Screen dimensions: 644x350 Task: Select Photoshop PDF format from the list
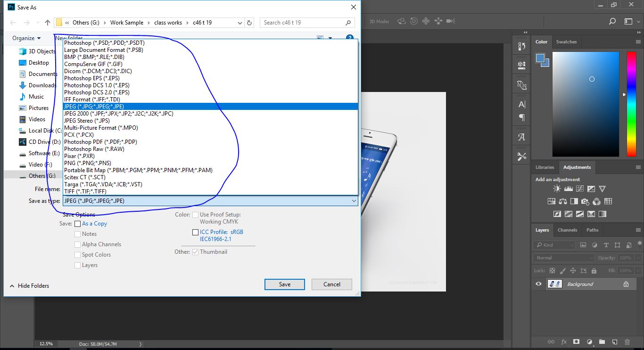pyautogui.click(x=211, y=142)
